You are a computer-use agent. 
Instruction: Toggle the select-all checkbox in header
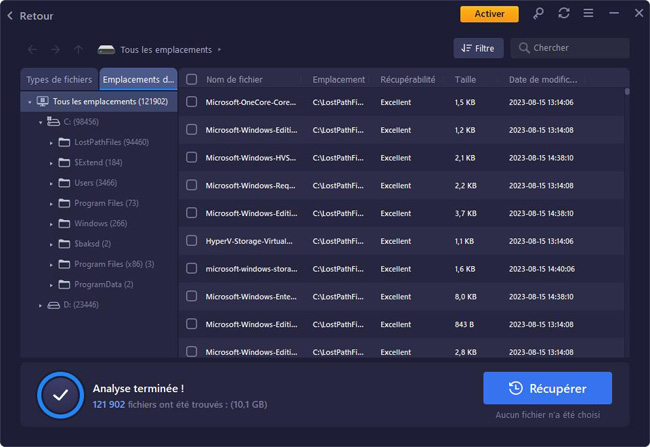pos(192,79)
